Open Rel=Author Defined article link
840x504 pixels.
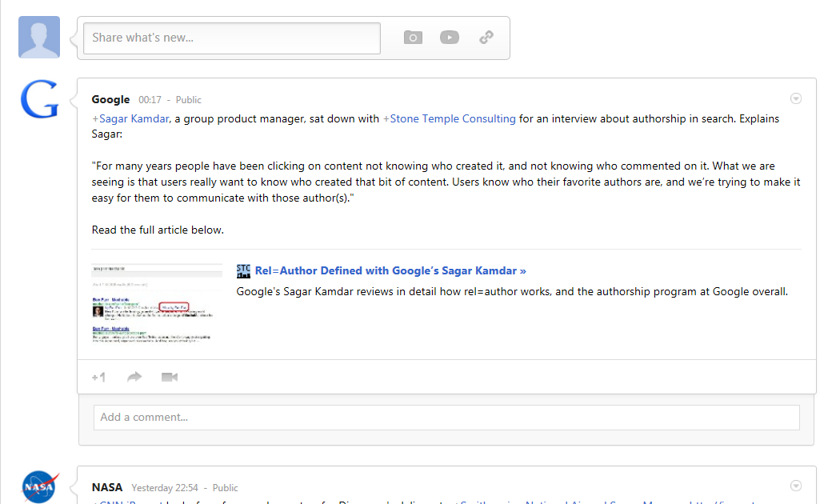(x=390, y=271)
